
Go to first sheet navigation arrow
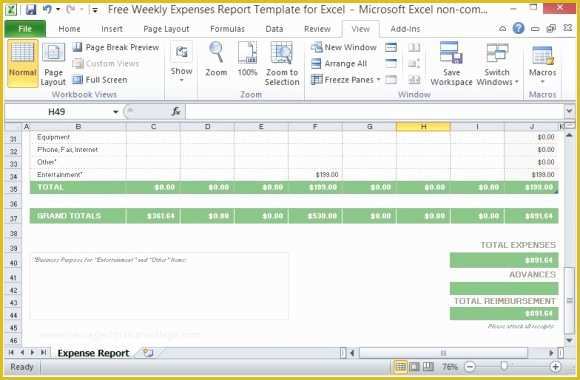pyautogui.click(x=11, y=353)
